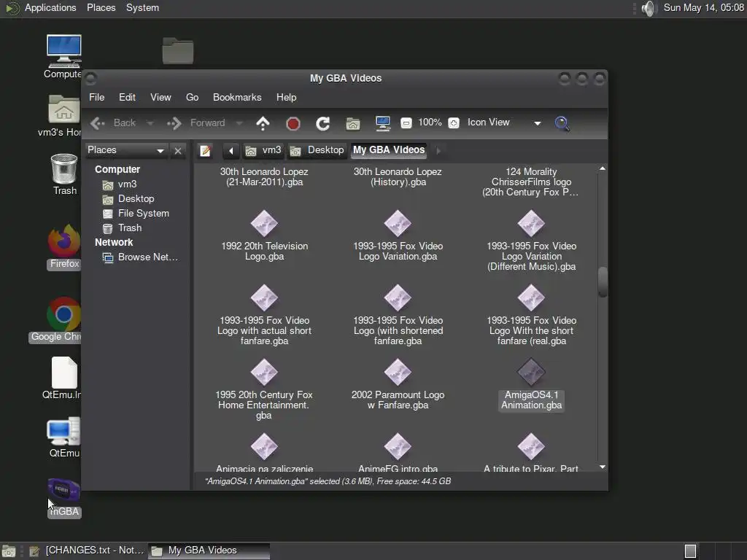Click scrollbar down arrow in file list
Viewport: 747px width, 560px height.
(x=603, y=467)
